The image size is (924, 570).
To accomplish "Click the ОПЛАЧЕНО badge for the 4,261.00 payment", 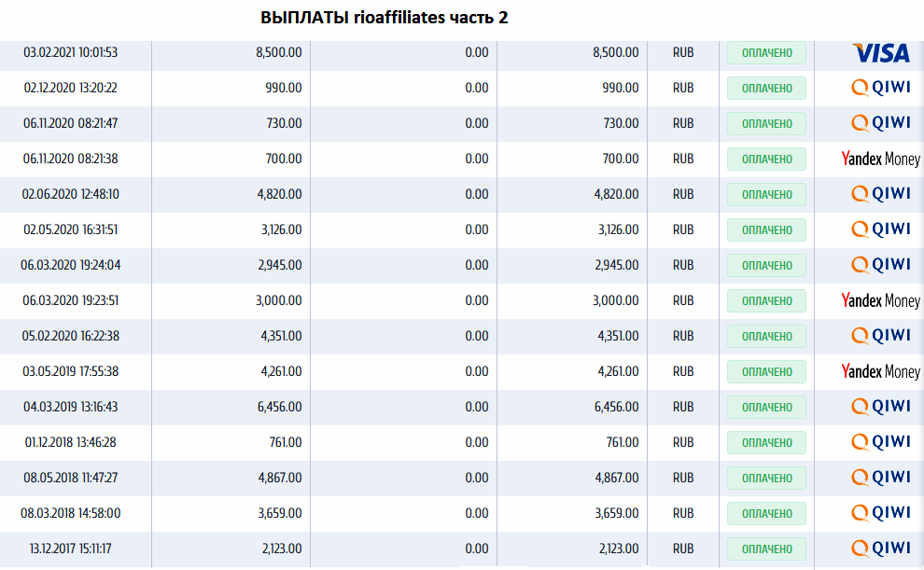I will (766, 371).
